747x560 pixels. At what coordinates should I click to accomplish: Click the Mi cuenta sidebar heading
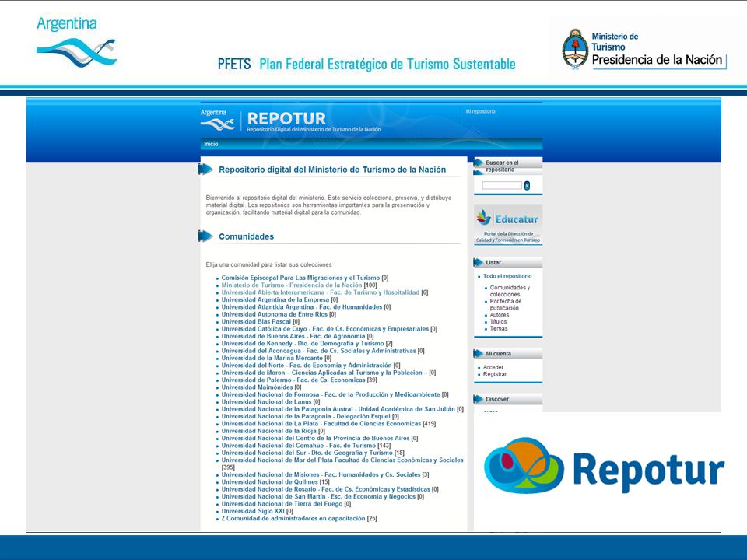498,354
